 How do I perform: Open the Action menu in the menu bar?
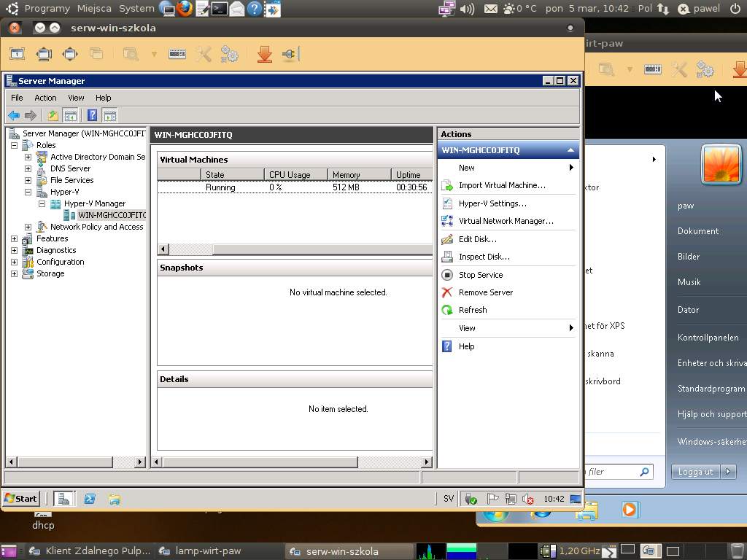45,98
